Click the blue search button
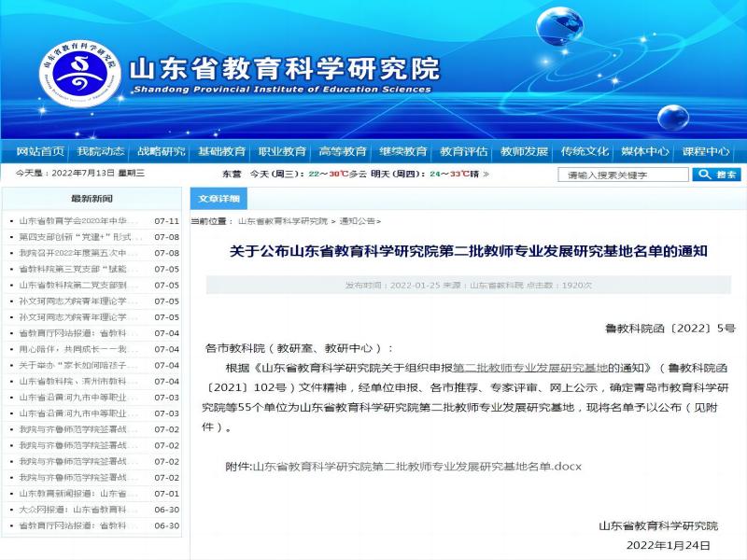Viewport: 747px width, 560px height. pos(716,175)
